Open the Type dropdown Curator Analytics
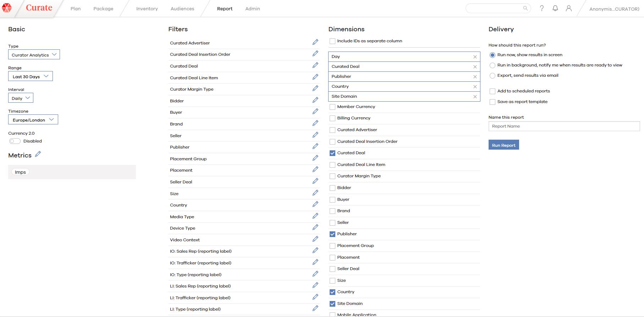Image resolution: width=644 pixels, height=317 pixels. pos(34,55)
